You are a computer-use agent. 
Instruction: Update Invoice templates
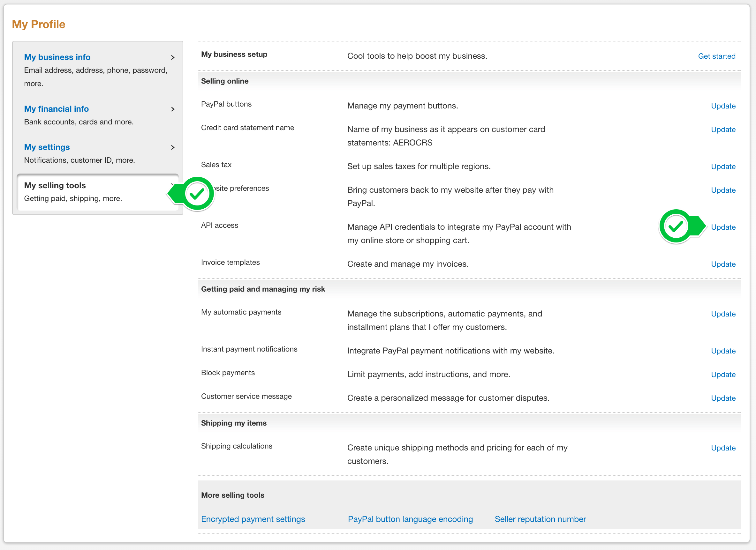723,264
